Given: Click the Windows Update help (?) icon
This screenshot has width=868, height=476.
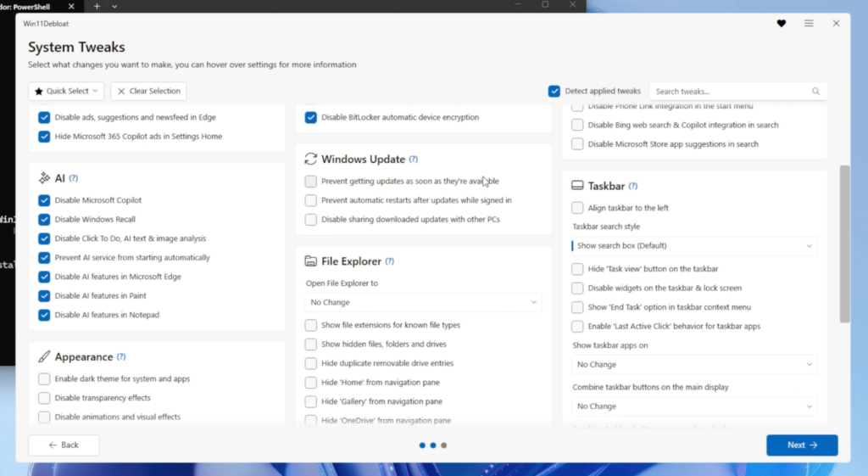Looking at the screenshot, I should (x=414, y=160).
